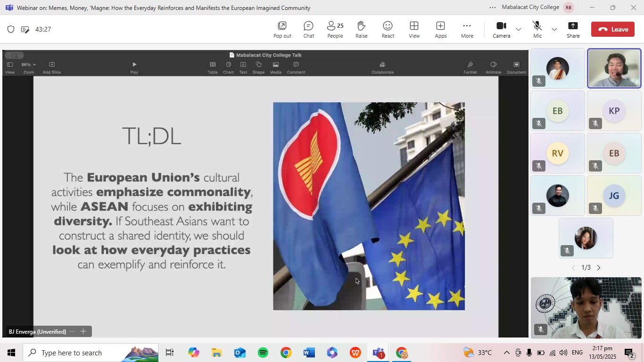The image size is (644, 362).
Task: Change the meeting View layout
Action: [x=414, y=29]
